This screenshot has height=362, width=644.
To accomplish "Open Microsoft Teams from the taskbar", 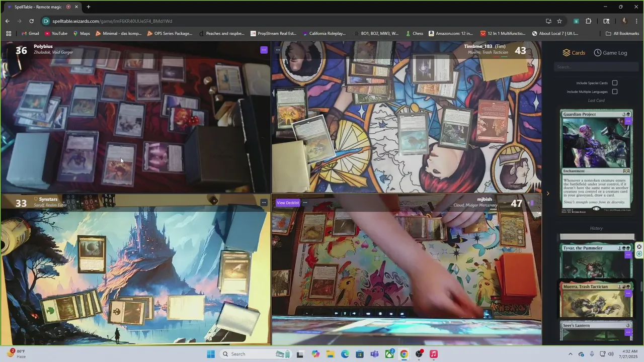I will [374, 354].
